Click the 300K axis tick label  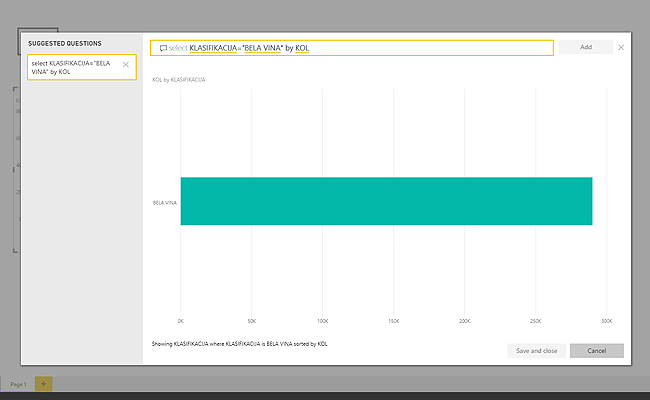pos(606,321)
